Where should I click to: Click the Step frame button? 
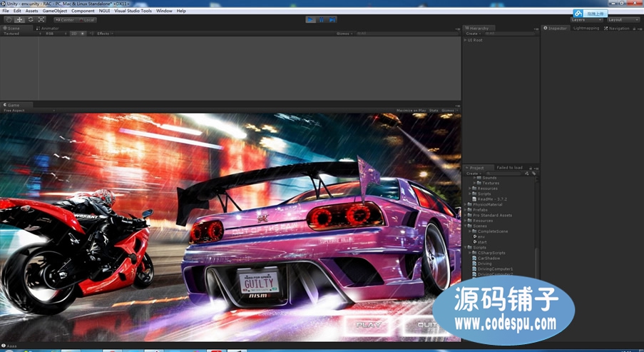[x=332, y=19]
